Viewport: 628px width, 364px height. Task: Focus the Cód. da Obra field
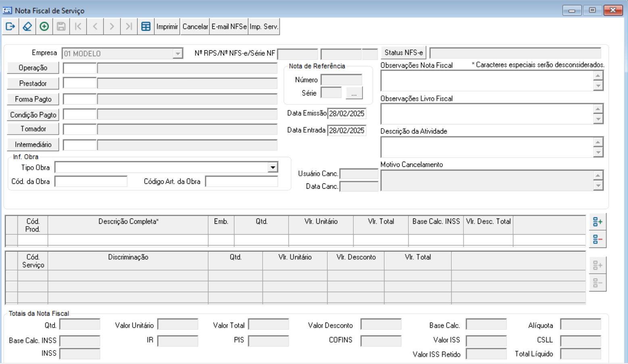coord(91,181)
